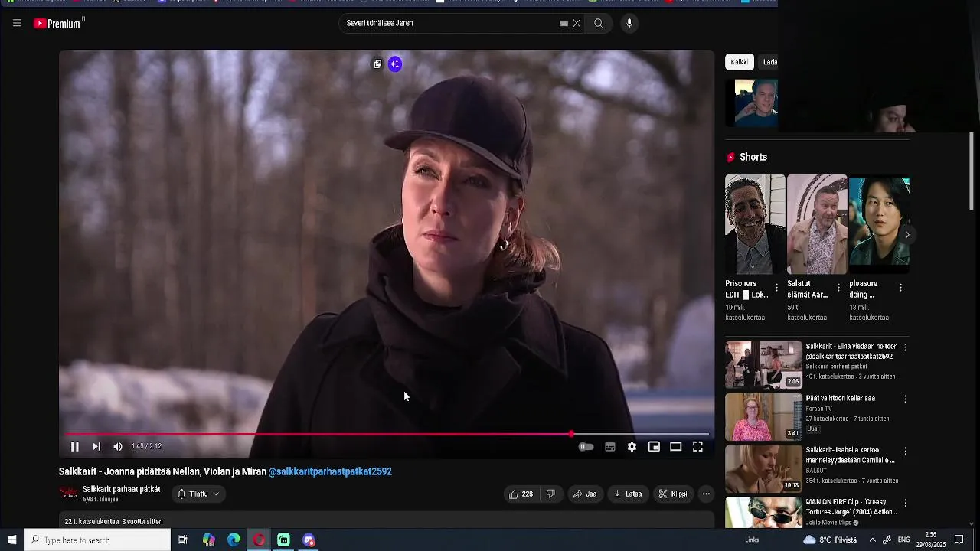Download the video with Lataa button
Screen dimensions: 980x551
click(x=628, y=494)
